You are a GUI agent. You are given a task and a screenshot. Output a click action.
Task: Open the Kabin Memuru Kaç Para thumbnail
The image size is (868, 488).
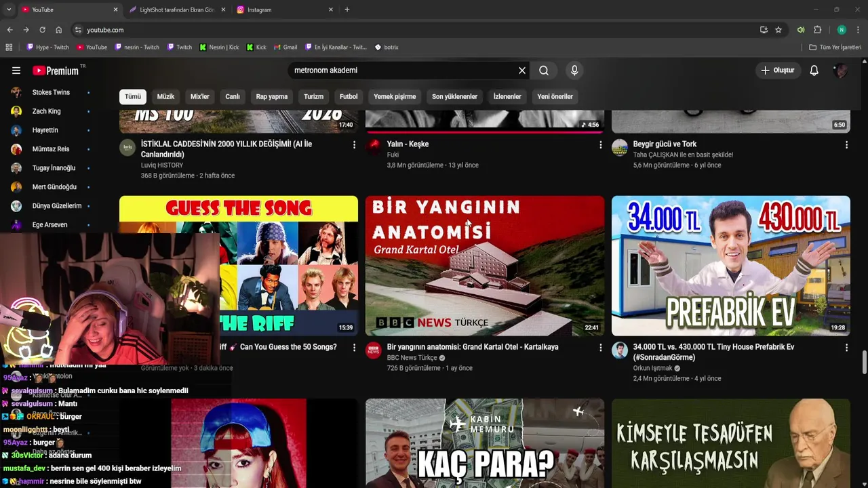(485, 443)
